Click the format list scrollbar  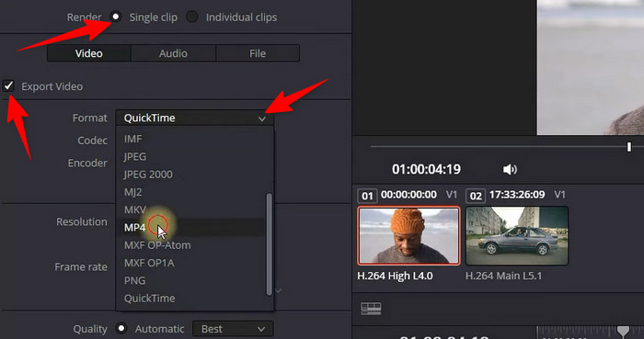point(269,243)
